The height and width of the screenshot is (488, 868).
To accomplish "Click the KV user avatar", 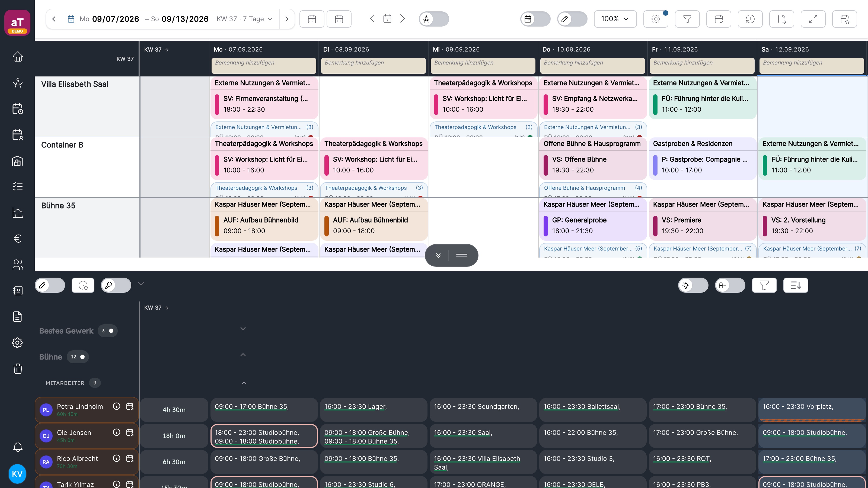I will (17, 474).
